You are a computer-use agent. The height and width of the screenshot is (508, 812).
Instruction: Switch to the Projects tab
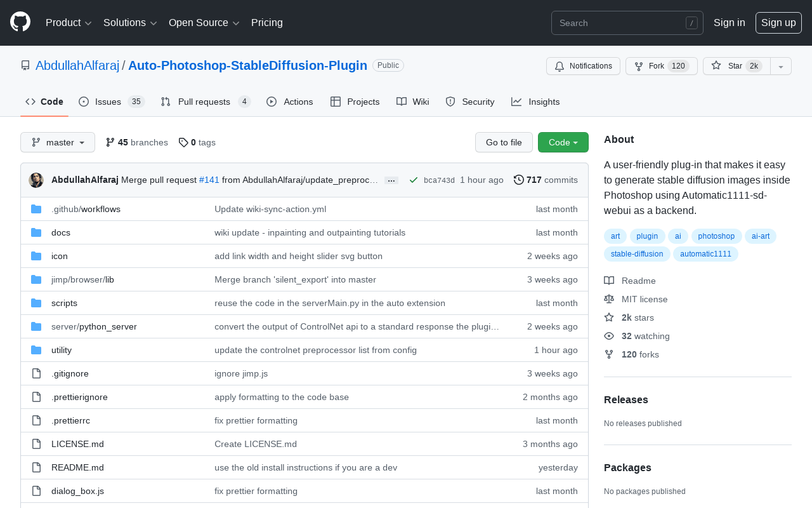click(355, 102)
